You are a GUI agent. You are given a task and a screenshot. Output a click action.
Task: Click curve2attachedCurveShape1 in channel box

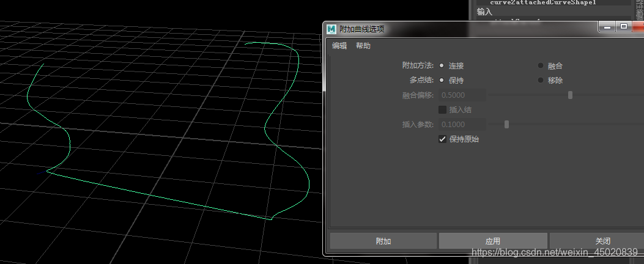click(x=542, y=2)
